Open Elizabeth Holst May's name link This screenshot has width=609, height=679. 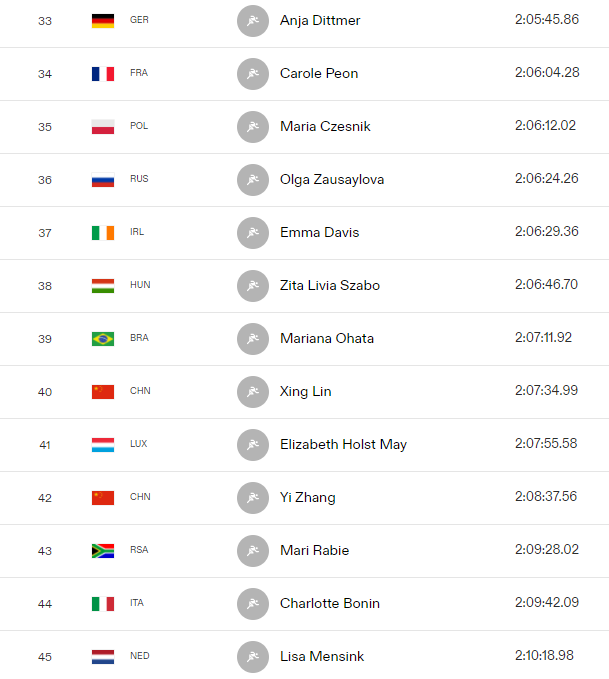tap(343, 445)
